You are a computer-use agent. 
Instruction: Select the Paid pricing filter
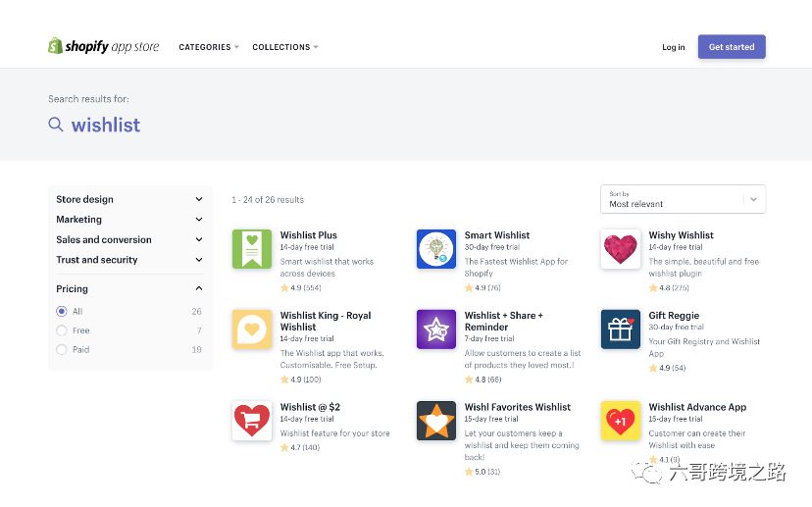point(62,349)
